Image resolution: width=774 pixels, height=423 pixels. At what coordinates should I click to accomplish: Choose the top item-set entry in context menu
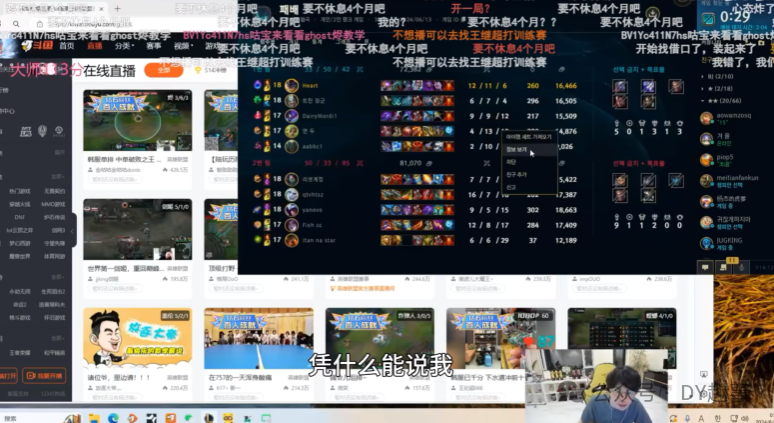(529, 137)
